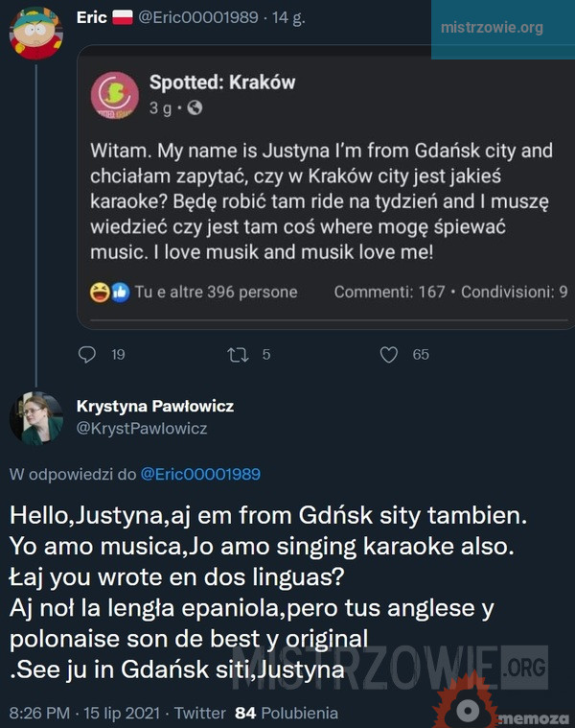
Task: Click the mistrzowie.org watermark at top
Action: pyautogui.click(x=491, y=27)
